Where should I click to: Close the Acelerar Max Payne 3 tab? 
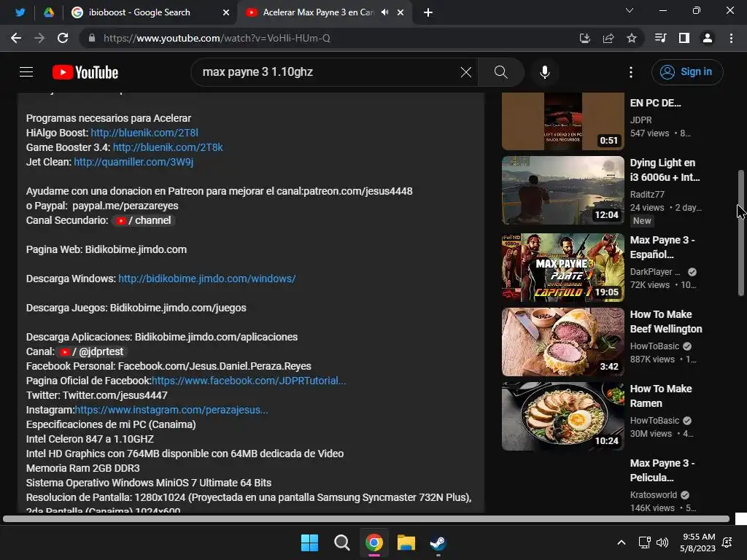[400, 12]
